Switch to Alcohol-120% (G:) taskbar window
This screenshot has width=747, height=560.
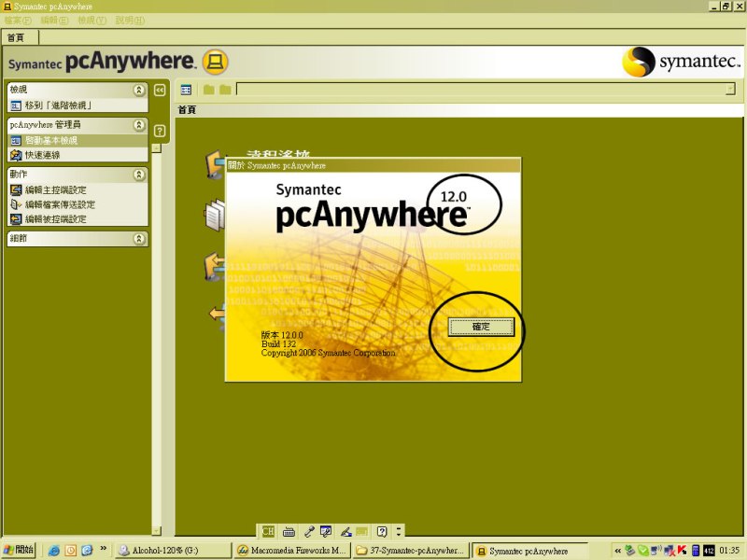tap(173, 551)
